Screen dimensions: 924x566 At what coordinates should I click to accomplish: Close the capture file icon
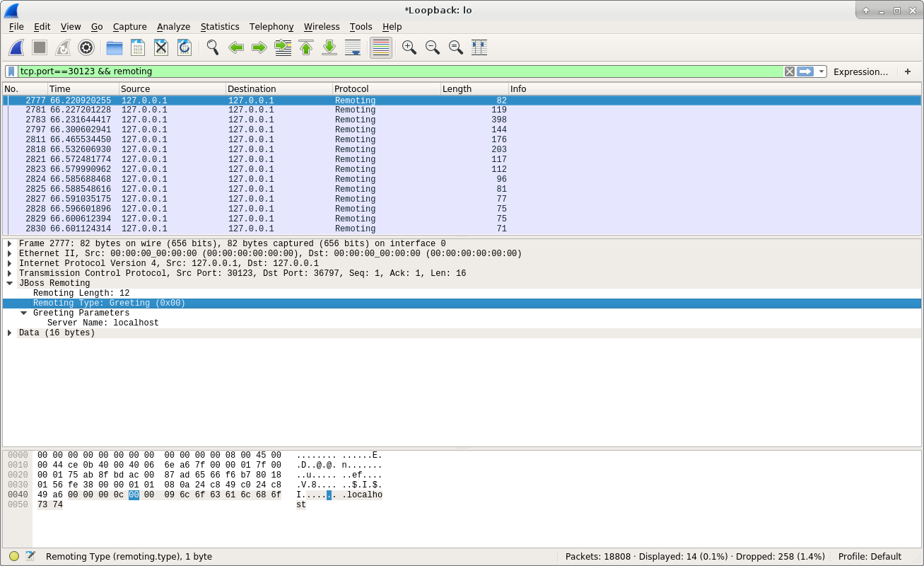[161, 47]
